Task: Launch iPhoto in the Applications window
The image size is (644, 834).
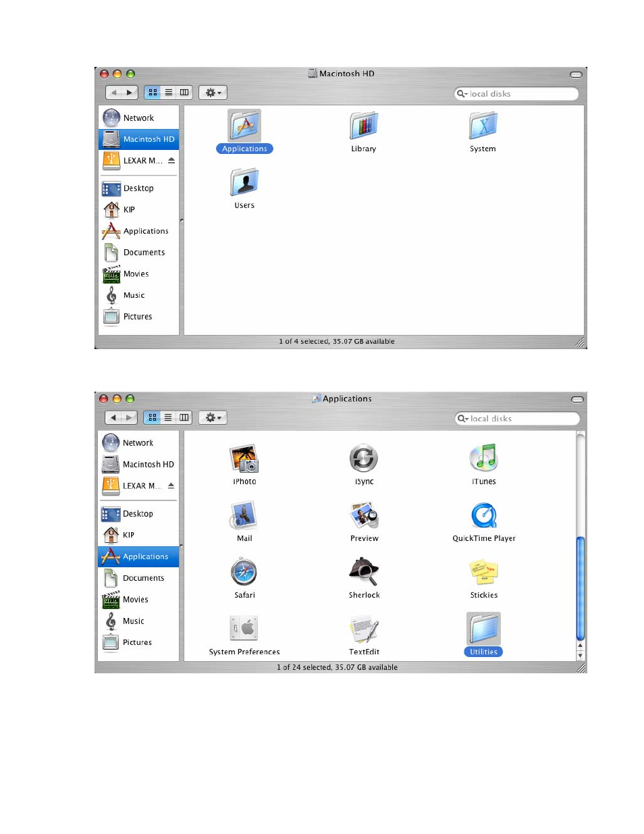Action: tap(244, 459)
